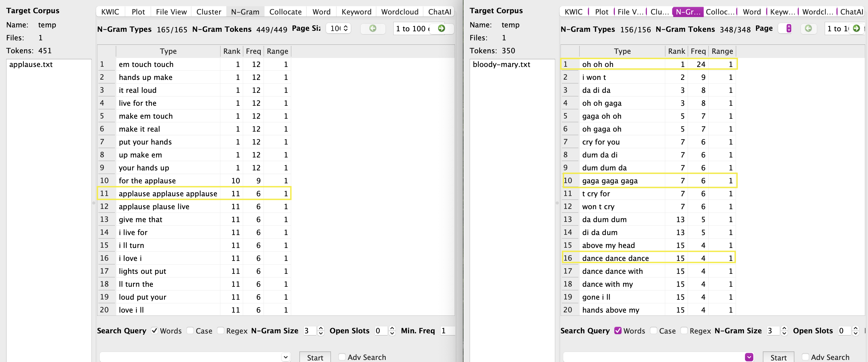Open Page Size selector in left window
This screenshot has height=362, width=868.
(x=339, y=28)
